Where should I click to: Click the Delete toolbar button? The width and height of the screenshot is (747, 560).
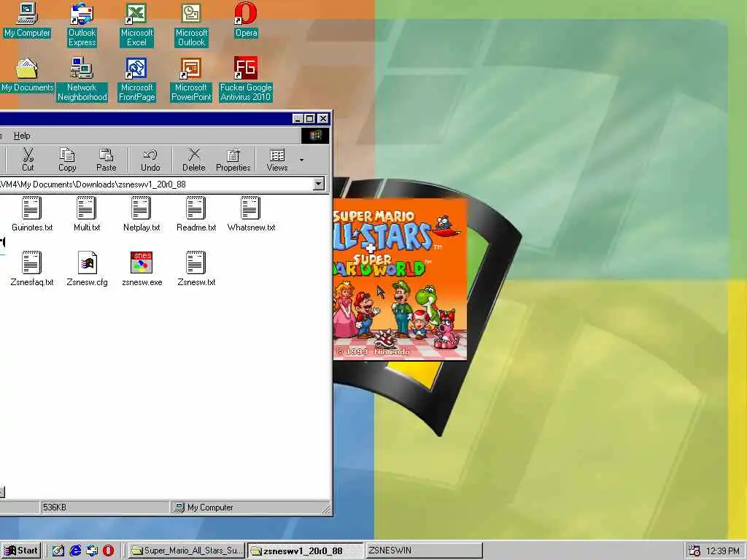tap(193, 160)
